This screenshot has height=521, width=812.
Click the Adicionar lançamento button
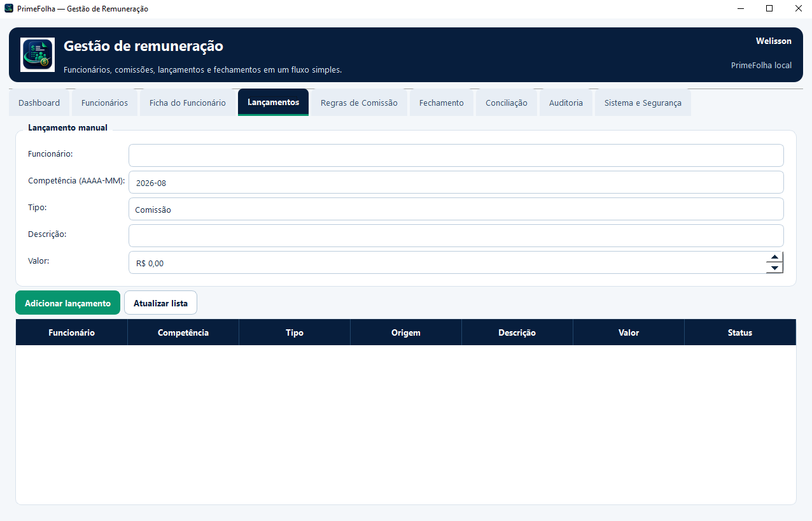point(67,303)
